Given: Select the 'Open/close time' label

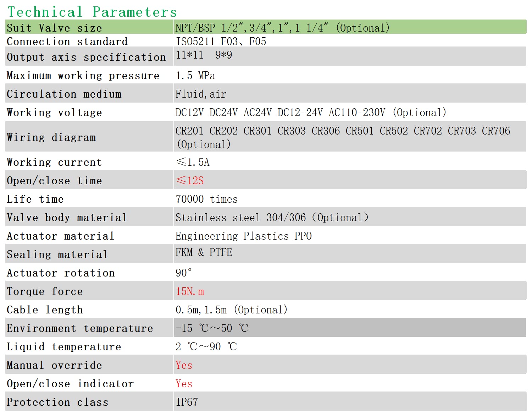Looking at the screenshot, I should [54, 181].
